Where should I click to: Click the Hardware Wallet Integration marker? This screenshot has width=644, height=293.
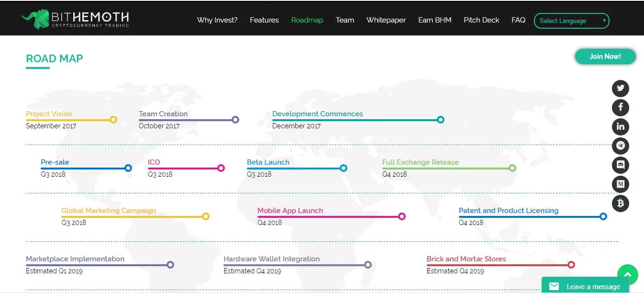[368, 265]
